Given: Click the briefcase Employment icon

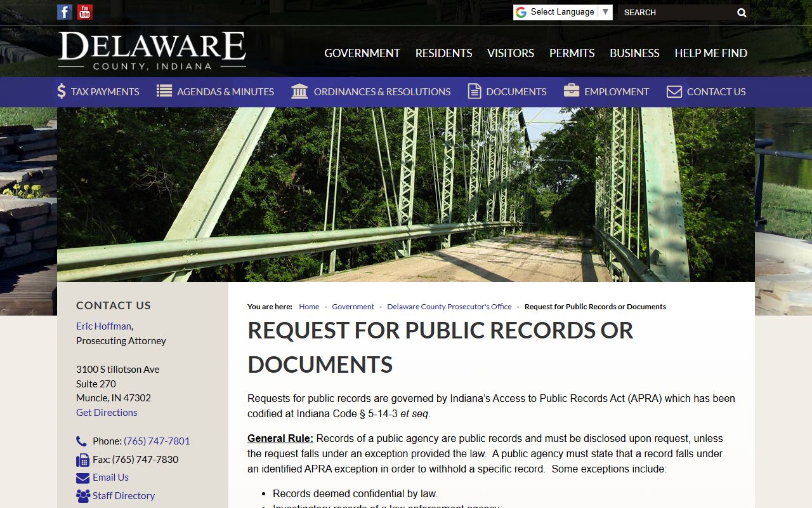Looking at the screenshot, I should [x=572, y=90].
